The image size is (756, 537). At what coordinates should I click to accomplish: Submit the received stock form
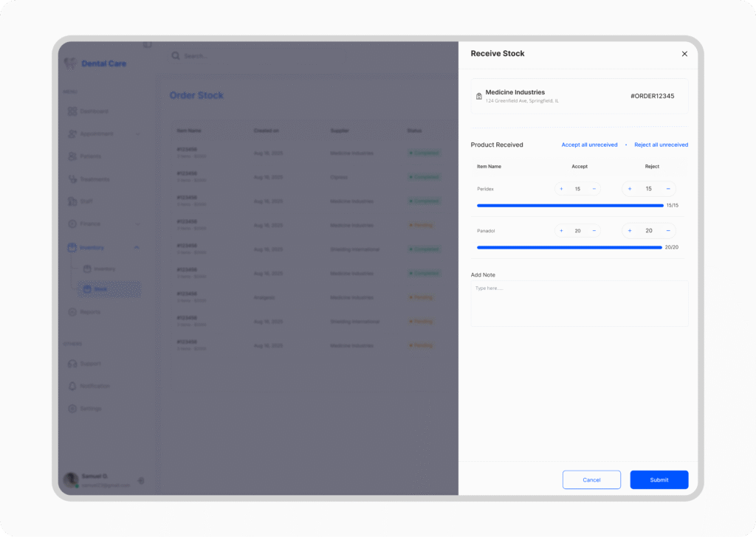coord(659,479)
